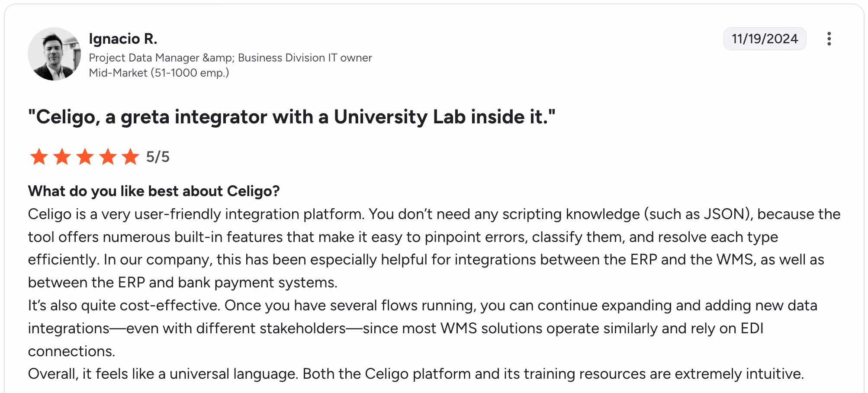This screenshot has height=393, width=868.
Task: Click the third rating star
Action: click(x=85, y=157)
